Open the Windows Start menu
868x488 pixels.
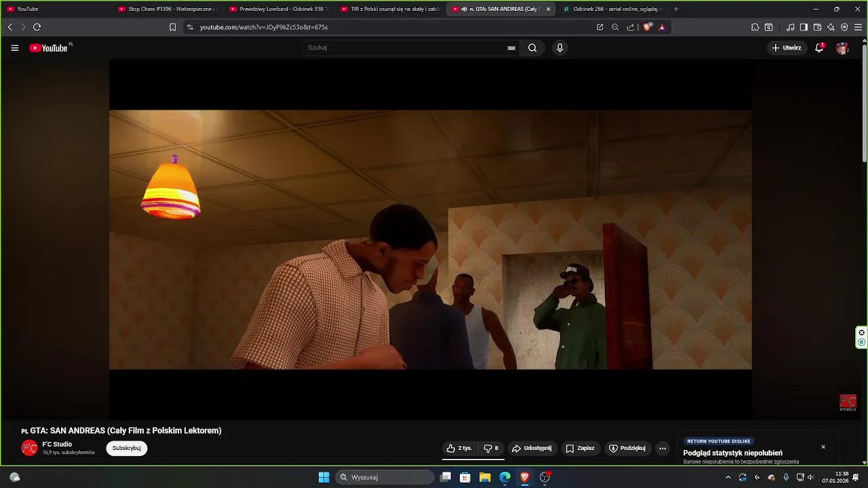tap(324, 477)
